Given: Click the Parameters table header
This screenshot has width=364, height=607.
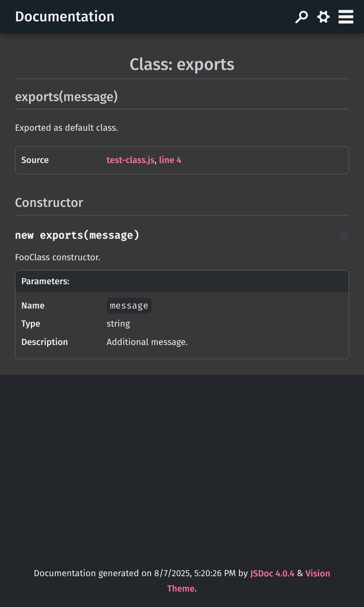Looking at the screenshot, I should coord(45,281).
